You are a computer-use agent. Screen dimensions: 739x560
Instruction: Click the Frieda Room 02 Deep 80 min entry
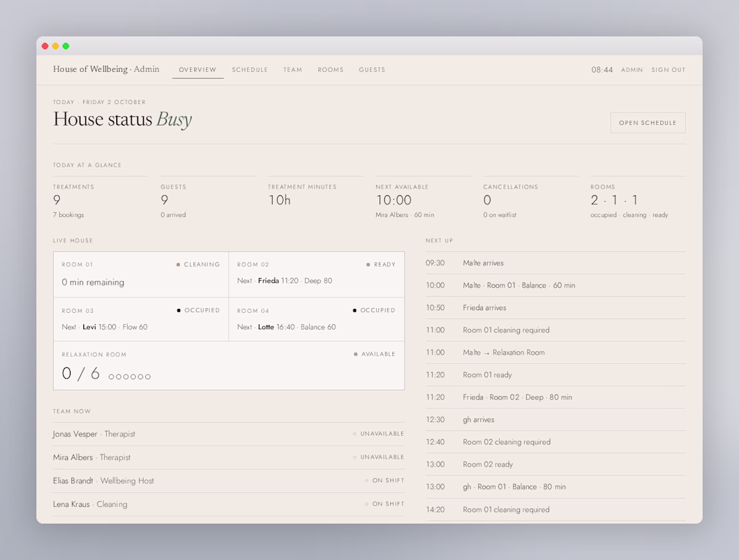pos(556,397)
